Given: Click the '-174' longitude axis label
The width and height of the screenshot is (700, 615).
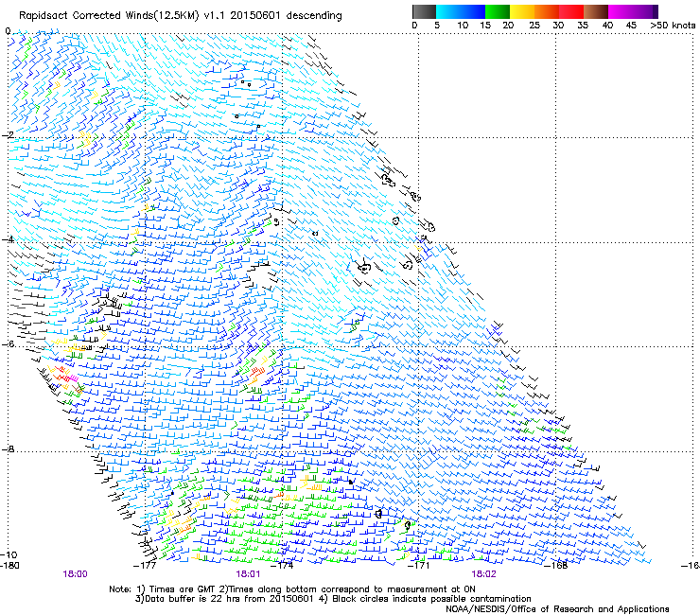Looking at the screenshot, I should 282,565.
